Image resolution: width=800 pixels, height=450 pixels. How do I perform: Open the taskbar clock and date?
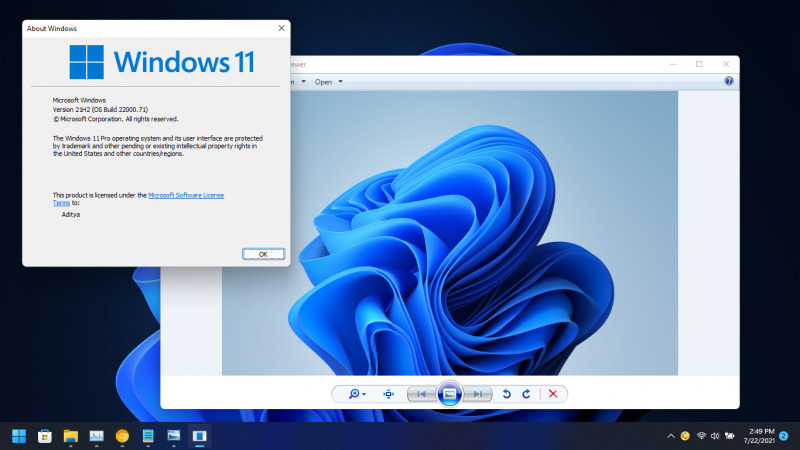coord(759,436)
